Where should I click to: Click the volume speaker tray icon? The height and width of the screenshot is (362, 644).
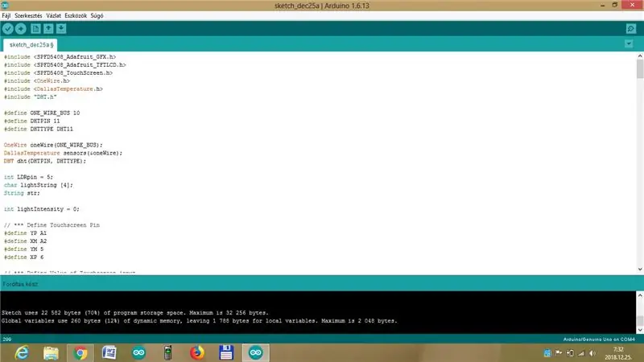[x=592, y=353]
